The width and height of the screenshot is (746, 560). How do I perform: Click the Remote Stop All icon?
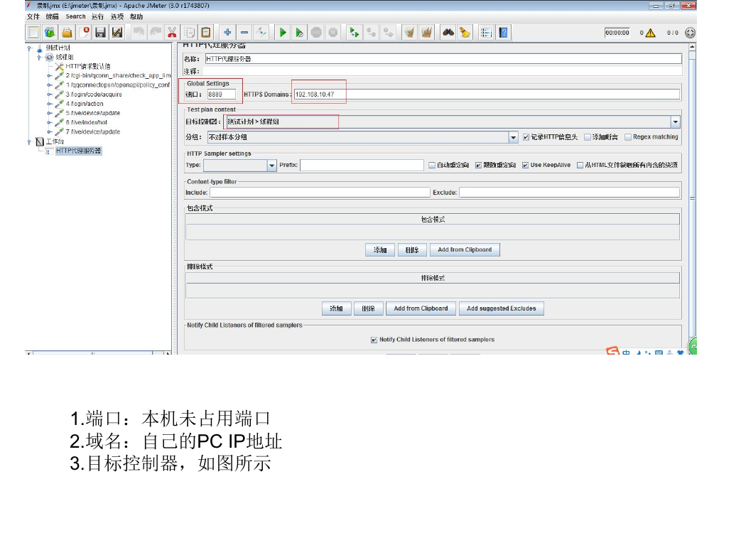[x=372, y=33]
